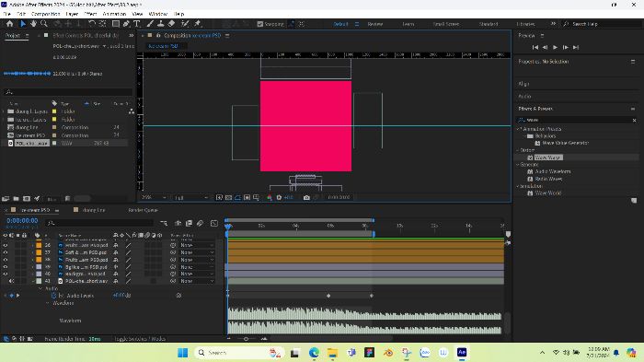This screenshot has width=644, height=362.
Task: Click the Wave Warp effect preset
Action: point(548,158)
